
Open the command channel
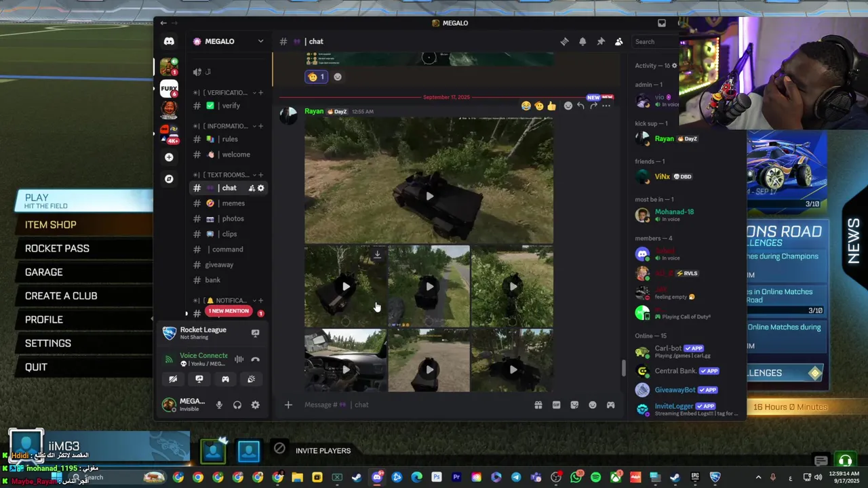228,249
